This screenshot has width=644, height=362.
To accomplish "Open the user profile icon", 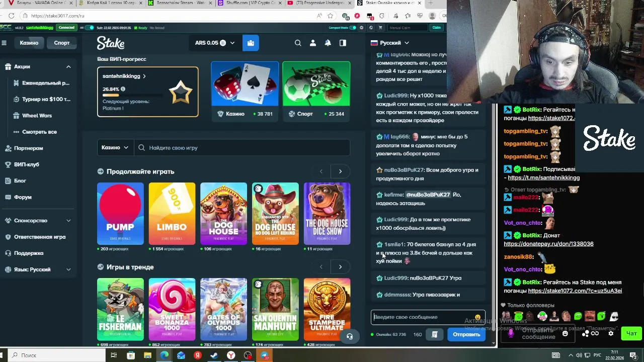I will 313,43.
